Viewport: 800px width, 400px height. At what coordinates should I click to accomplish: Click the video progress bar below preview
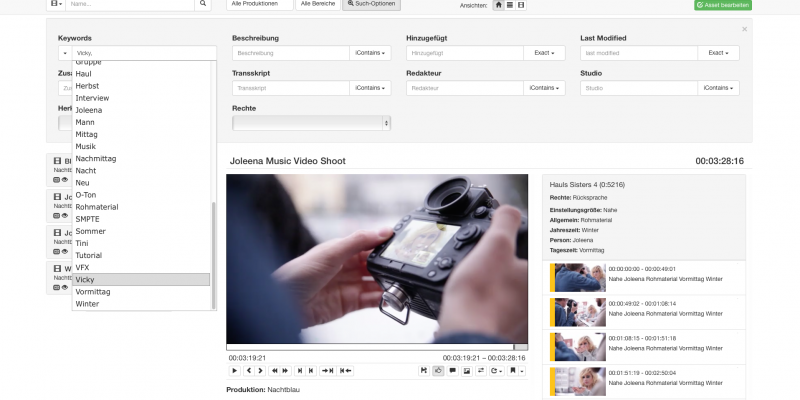[x=376, y=347]
